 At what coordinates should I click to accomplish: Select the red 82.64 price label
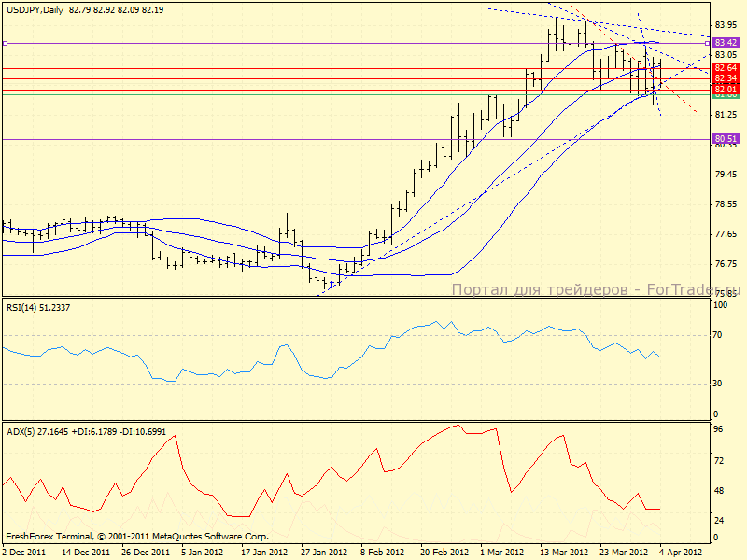click(726, 68)
